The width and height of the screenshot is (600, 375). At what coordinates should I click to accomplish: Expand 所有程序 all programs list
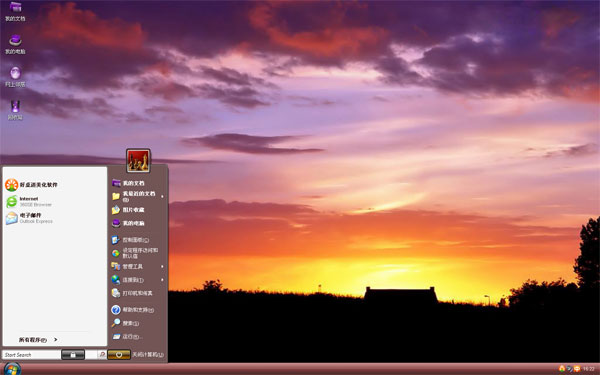coord(38,340)
